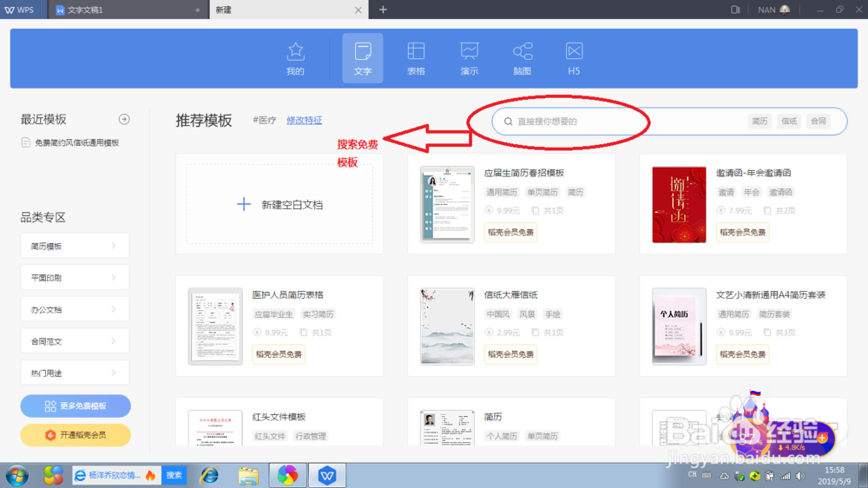This screenshot has width=868, height=488.
Task: Click 稻壳会员免费 on 信纸大雁信纸 card
Action: pos(510,354)
